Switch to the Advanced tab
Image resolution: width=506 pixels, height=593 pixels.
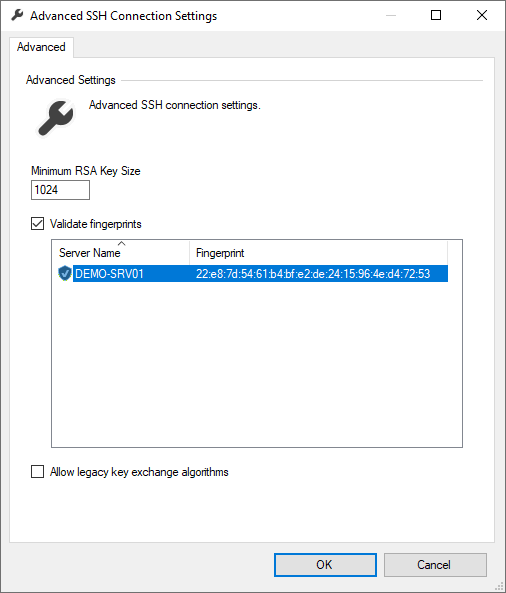(x=41, y=47)
